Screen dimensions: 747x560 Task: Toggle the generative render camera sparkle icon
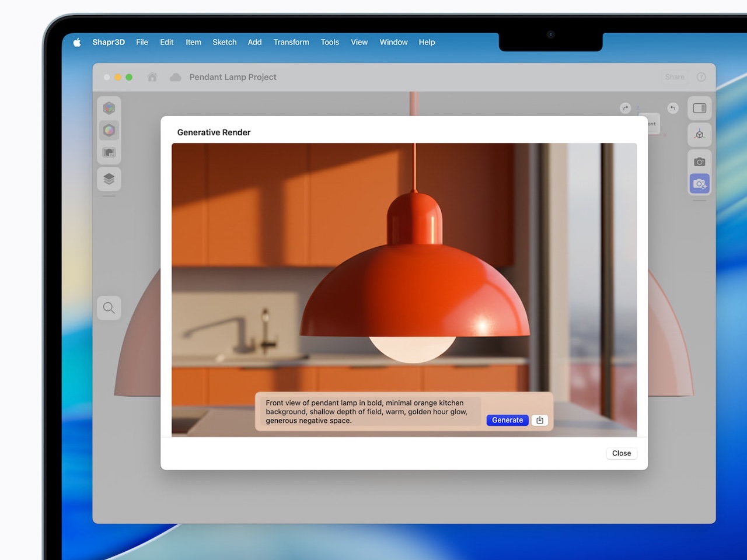coord(699,184)
